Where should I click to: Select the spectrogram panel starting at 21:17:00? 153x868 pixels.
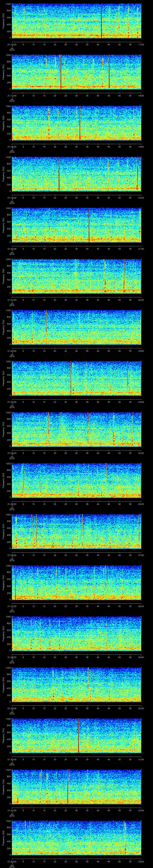(x=76, y=72)
